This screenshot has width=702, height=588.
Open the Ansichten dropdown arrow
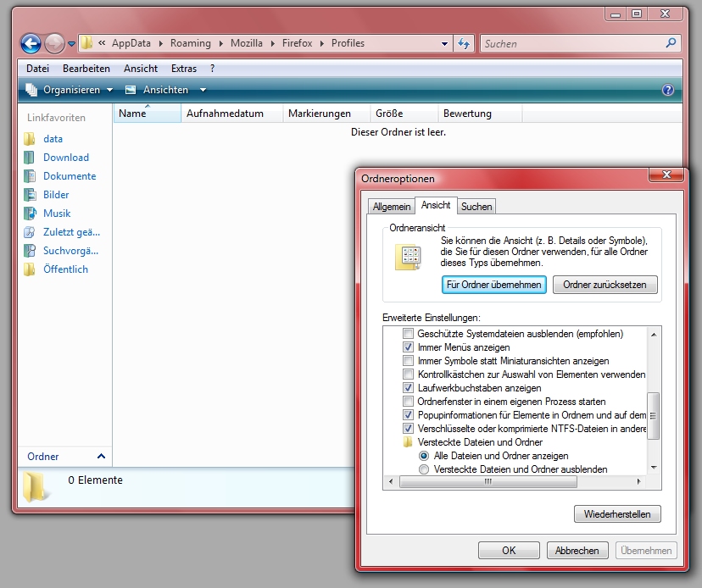click(x=203, y=90)
